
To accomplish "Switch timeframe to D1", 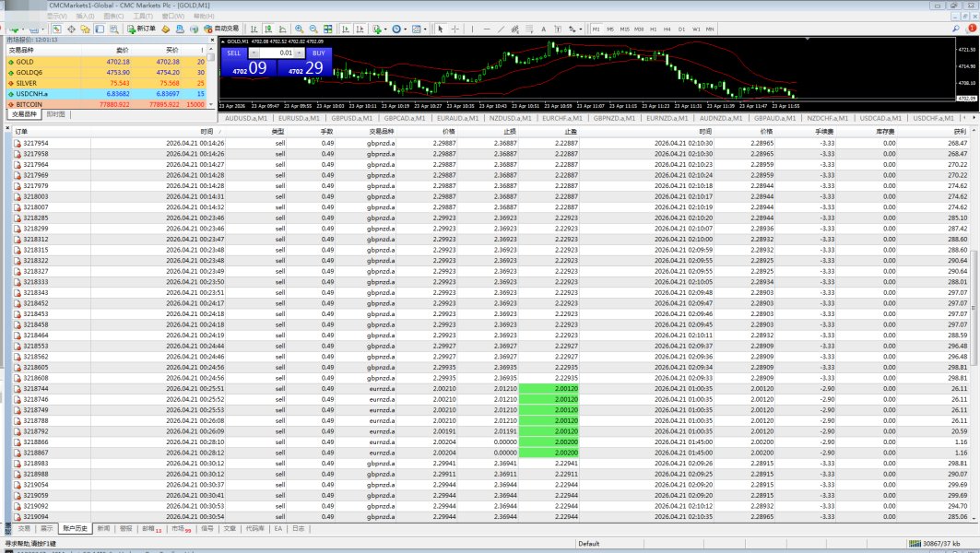I will click(681, 29).
